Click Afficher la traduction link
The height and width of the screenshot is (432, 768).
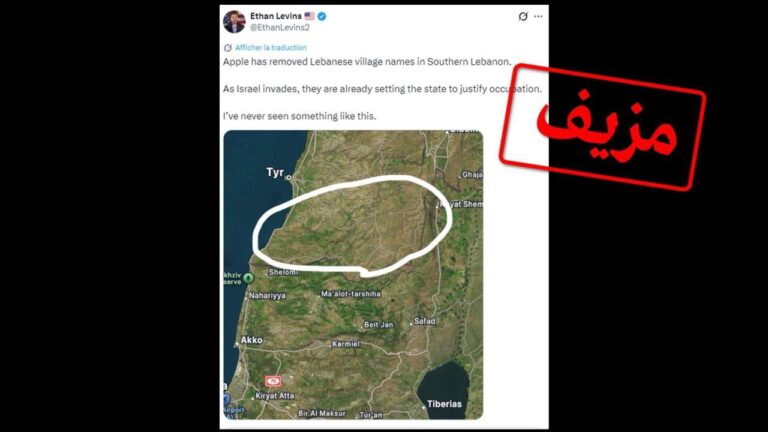point(271,48)
